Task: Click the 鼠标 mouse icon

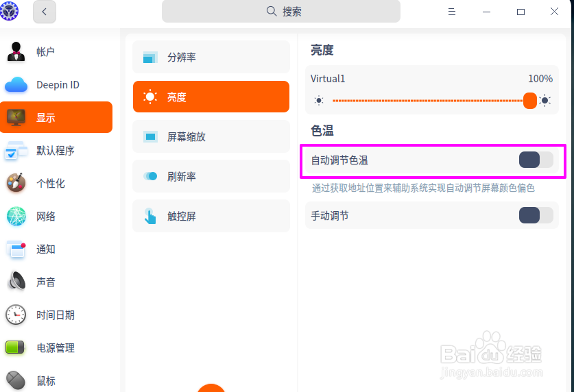Action: tap(16, 380)
